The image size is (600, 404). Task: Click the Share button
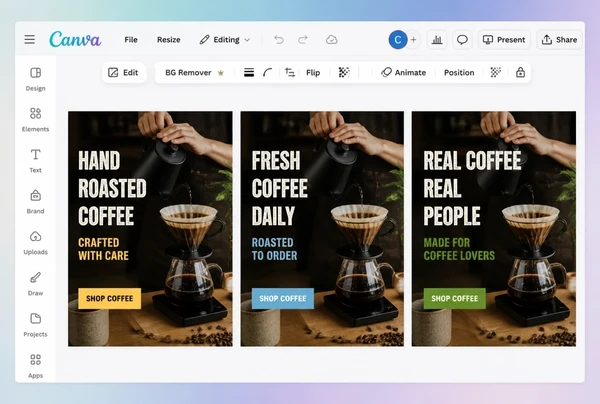559,40
